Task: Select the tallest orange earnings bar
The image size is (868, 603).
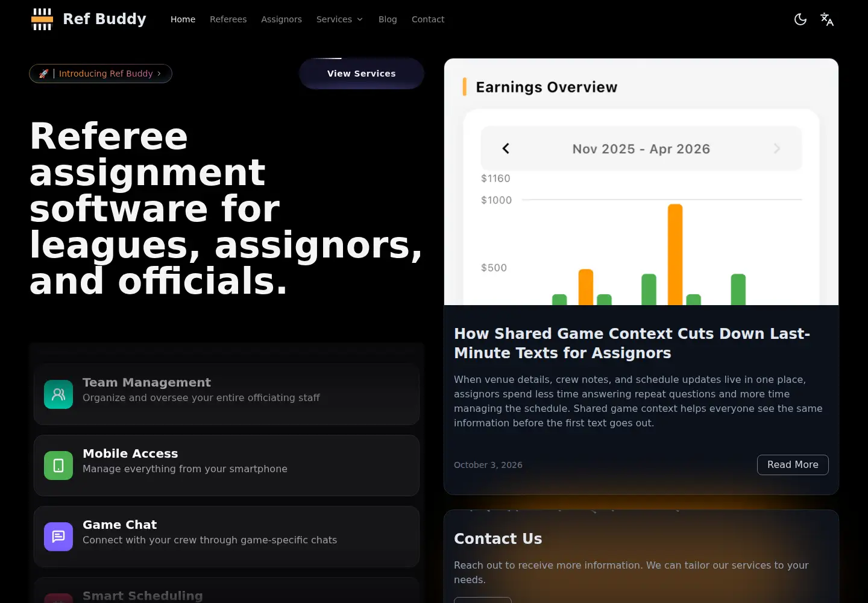Action: click(675, 254)
